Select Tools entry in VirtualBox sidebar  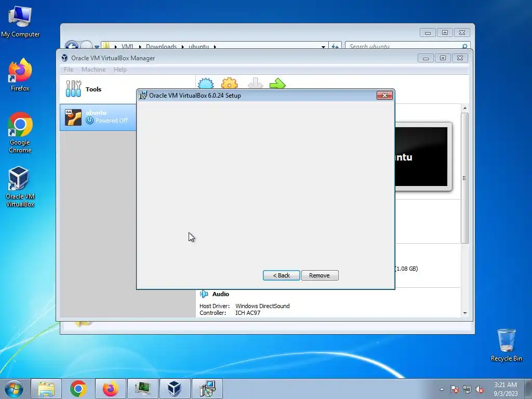coord(98,89)
